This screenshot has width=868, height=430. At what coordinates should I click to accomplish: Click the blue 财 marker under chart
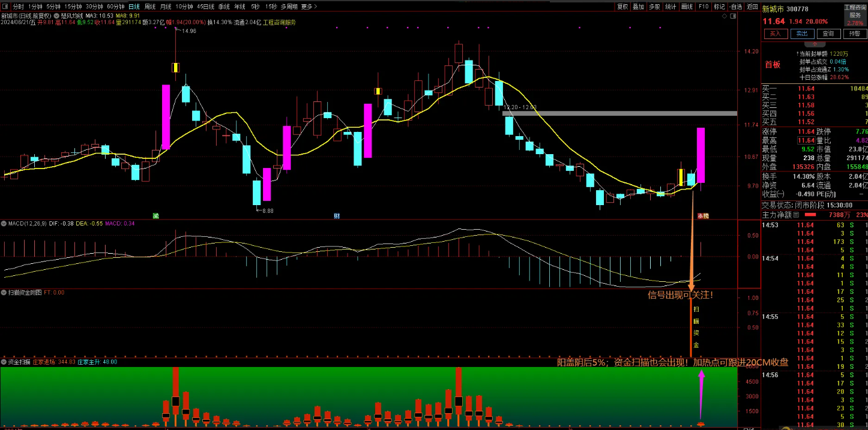(337, 215)
